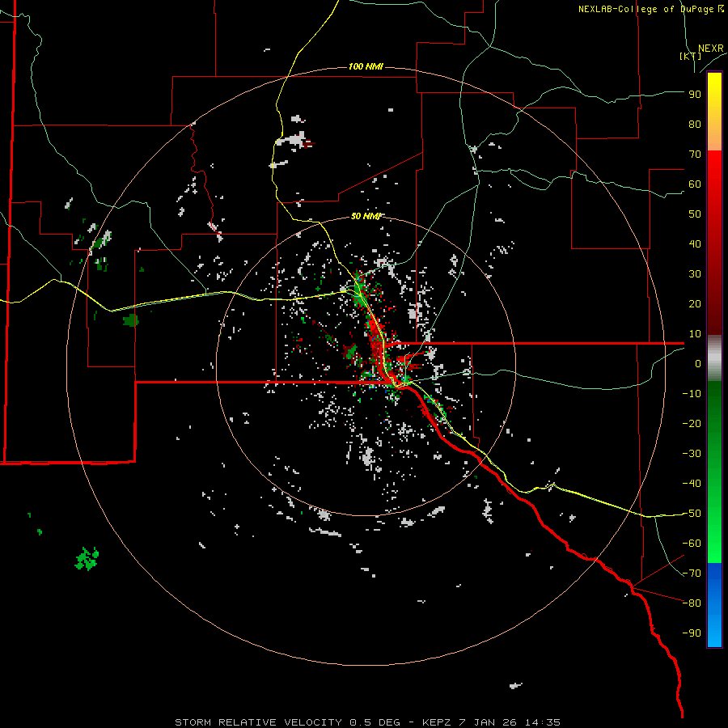Click the 90 value on the velocity scale

coord(695,95)
